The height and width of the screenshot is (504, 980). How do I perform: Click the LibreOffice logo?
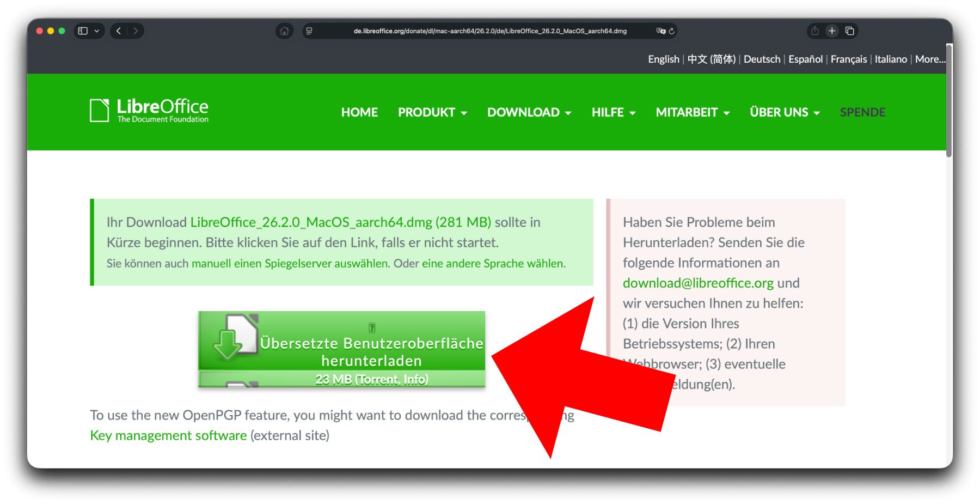pos(149,111)
